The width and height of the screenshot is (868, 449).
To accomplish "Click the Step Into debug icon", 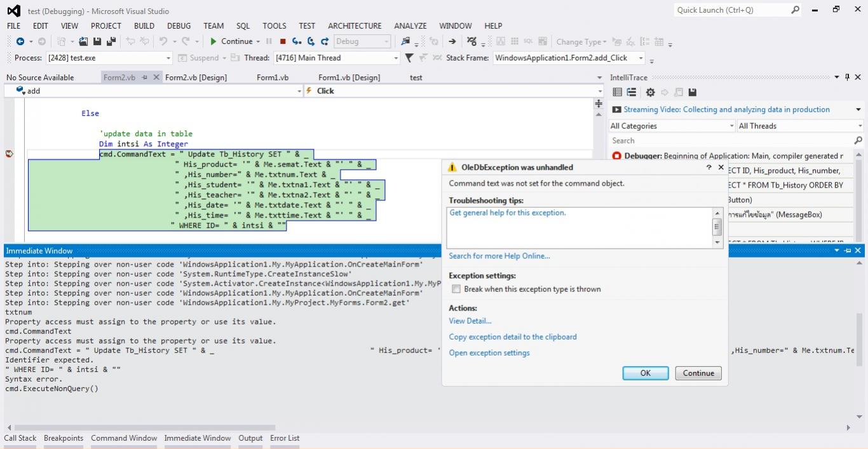I will (297, 41).
